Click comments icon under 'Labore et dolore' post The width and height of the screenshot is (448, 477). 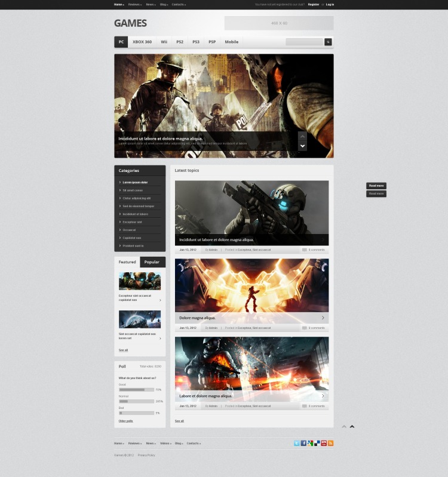[305, 406]
